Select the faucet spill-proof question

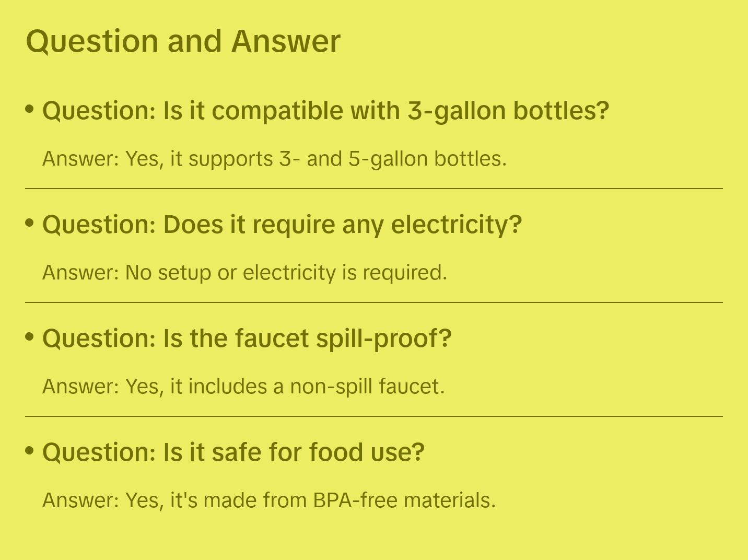[247, 339]
